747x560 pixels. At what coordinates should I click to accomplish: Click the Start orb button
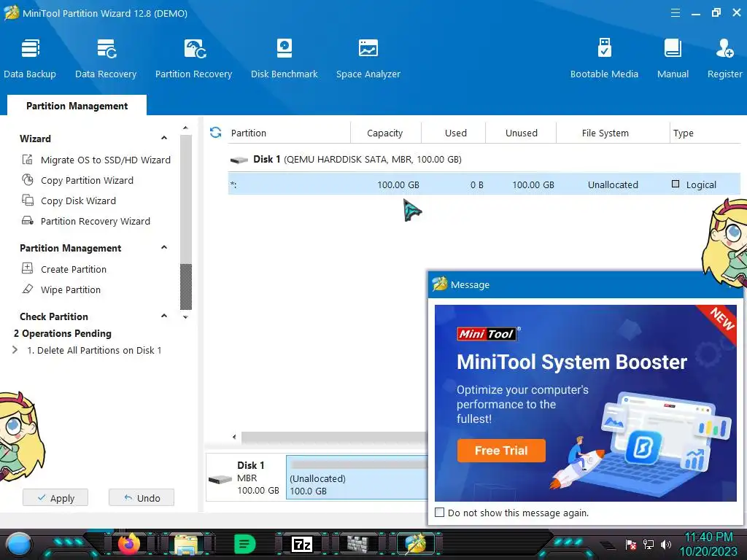(18, 545)
